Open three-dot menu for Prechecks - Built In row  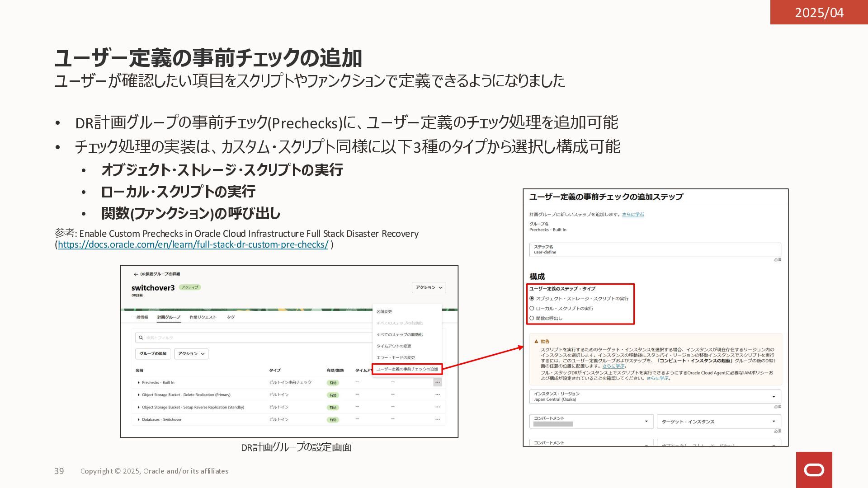coord(437,382)
